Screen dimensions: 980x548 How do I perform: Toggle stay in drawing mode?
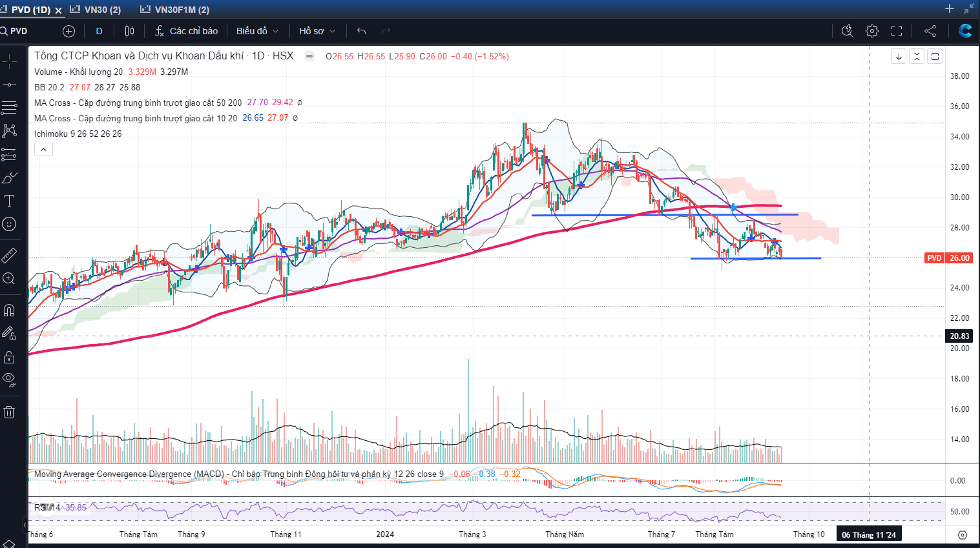[x=9, y=334]
